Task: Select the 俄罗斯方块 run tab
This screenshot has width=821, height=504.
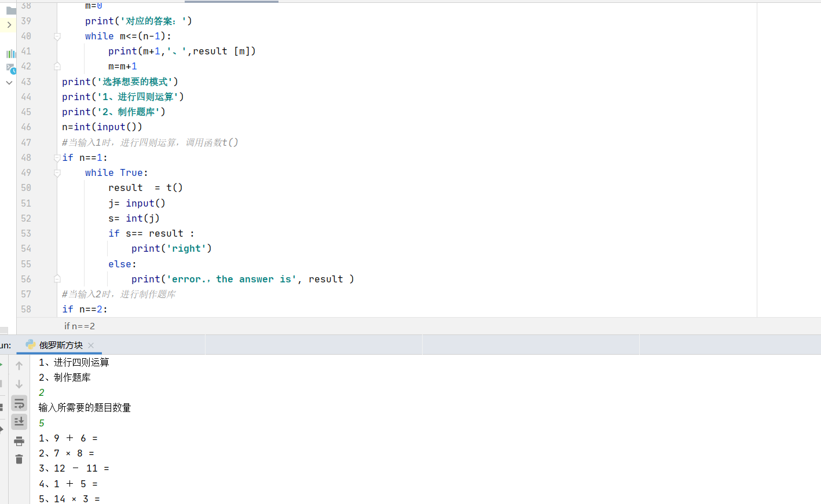Action: click(61, 345)
